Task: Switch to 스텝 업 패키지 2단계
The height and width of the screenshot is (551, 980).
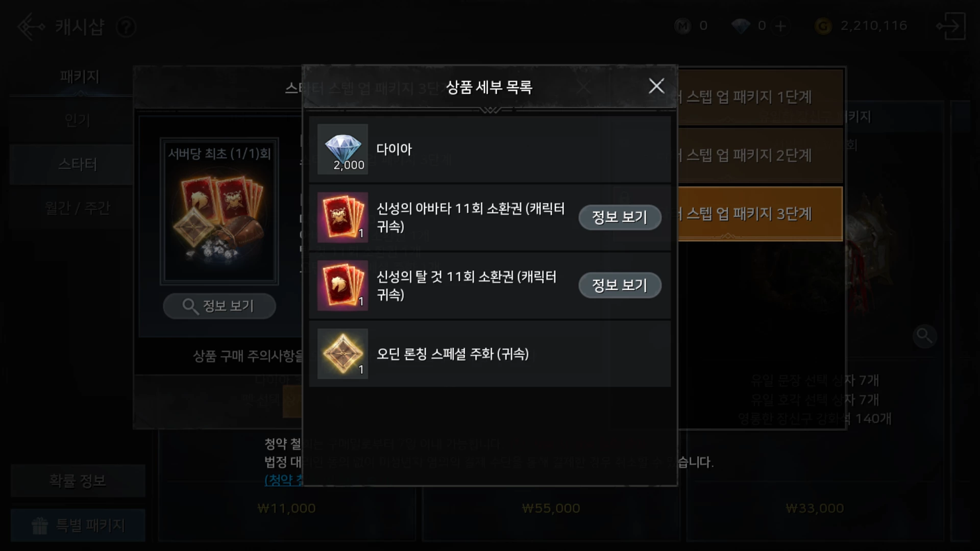Action: click(760, 155)
